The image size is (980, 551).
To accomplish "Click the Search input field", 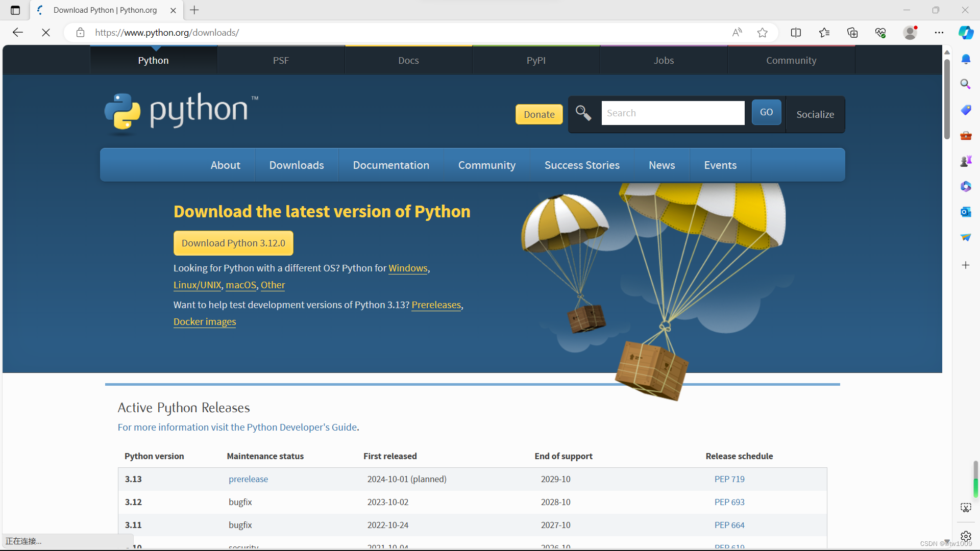I will (x=673, y=113).
